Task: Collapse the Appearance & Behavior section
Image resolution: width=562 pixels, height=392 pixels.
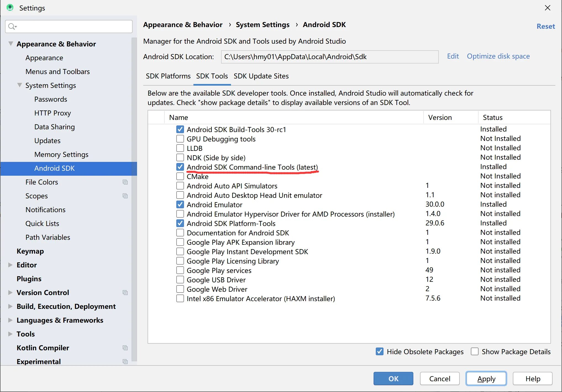Action: click(x=11, y=44)
